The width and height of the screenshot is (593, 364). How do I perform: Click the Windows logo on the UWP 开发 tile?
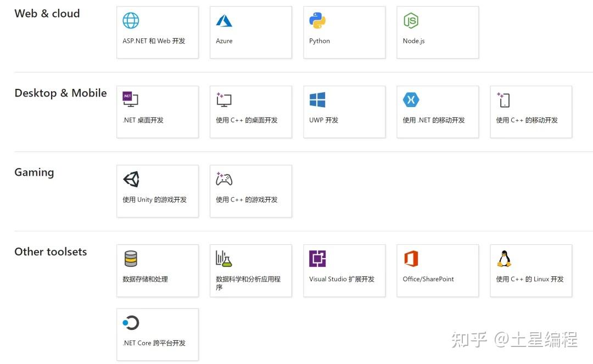(x=317, y=99)
